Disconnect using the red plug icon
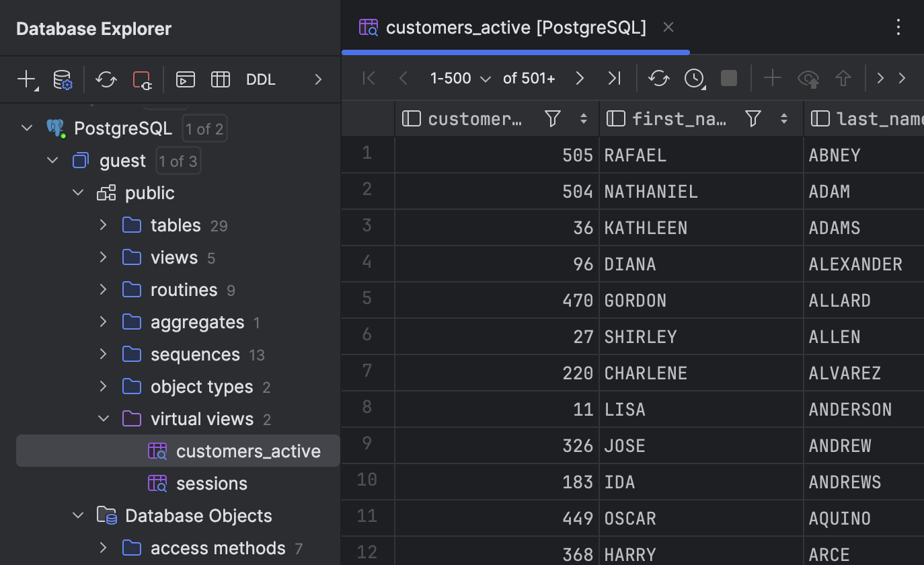The height and width of the screenshot is (565, 924). [141, 79]
